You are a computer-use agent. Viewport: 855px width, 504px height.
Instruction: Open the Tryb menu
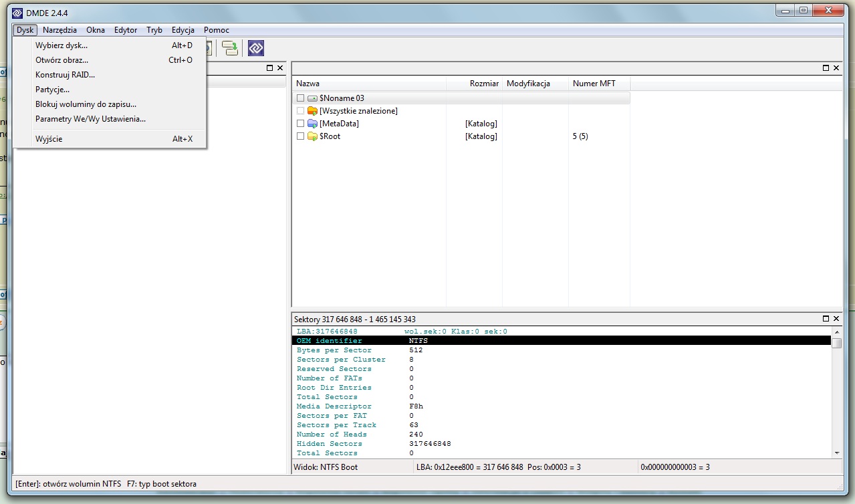coord(154,30)
